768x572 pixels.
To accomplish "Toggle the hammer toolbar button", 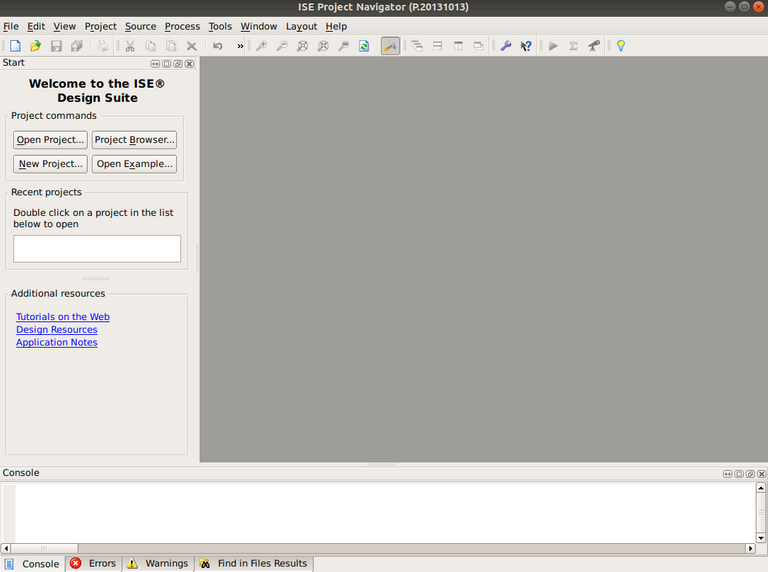I will 390,46.
